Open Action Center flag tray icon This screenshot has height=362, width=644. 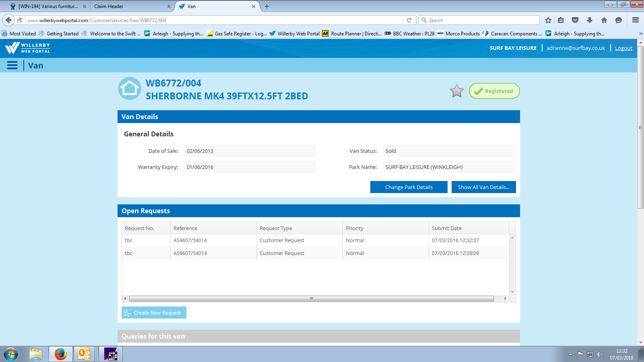click(x=580, y=354)
